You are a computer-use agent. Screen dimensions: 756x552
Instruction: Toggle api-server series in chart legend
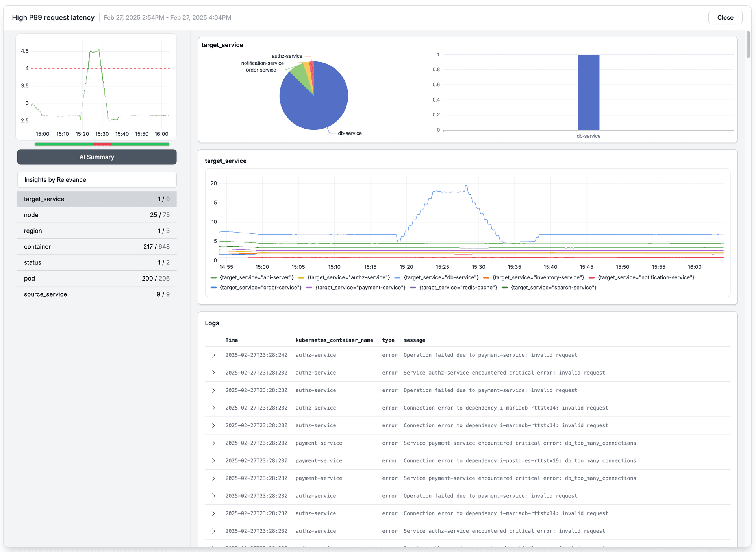[x=256, y=278]
